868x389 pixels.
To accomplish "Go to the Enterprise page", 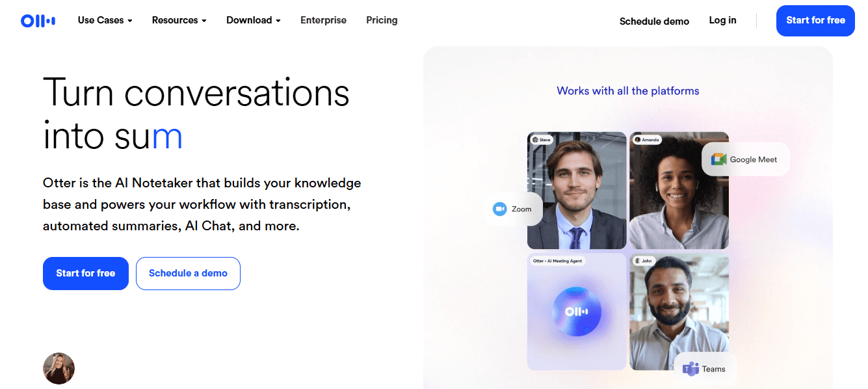I will (x=323, y=20).
